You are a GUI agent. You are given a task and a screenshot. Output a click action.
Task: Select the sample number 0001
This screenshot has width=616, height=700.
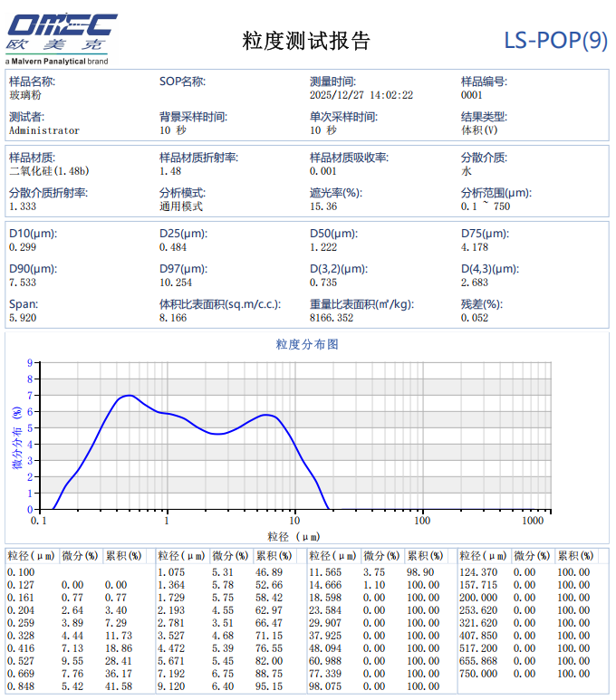pyautogui.click(x=472, y=95)
